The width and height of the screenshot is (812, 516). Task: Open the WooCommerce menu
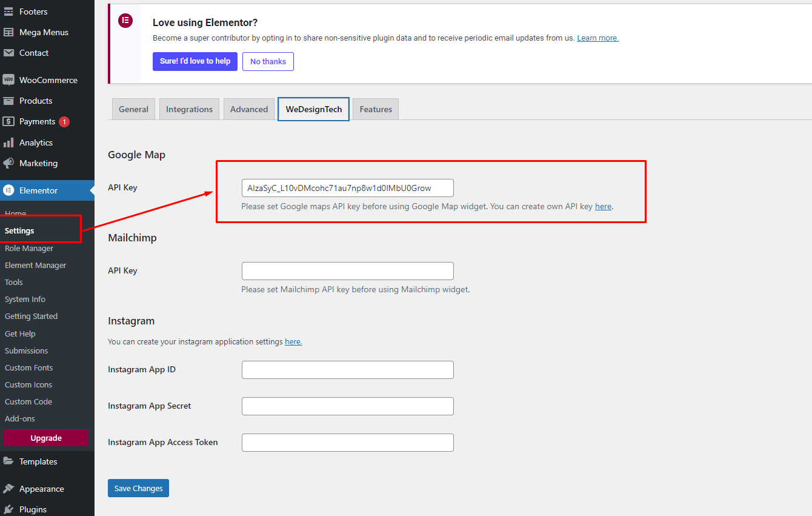(47, 80)
